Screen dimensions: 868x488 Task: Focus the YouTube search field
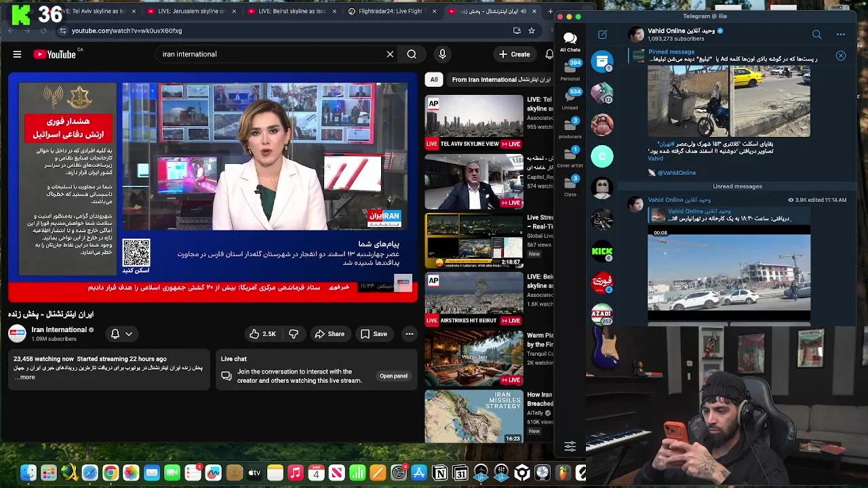271,54
